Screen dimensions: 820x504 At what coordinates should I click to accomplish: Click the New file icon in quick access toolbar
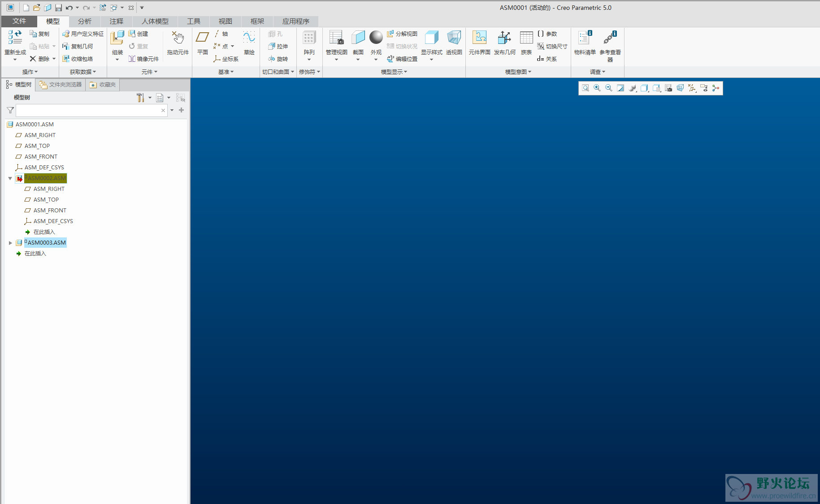(x=26, y=8)
